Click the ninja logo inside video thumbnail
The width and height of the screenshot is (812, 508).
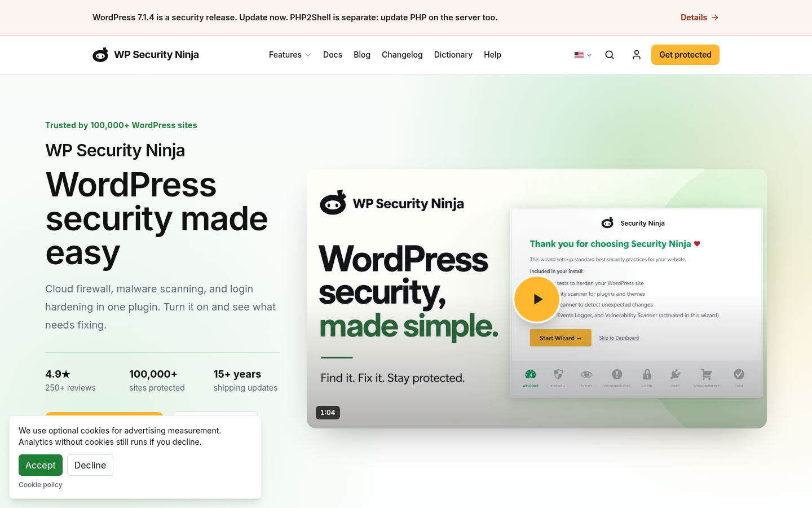tap(333, 203)
